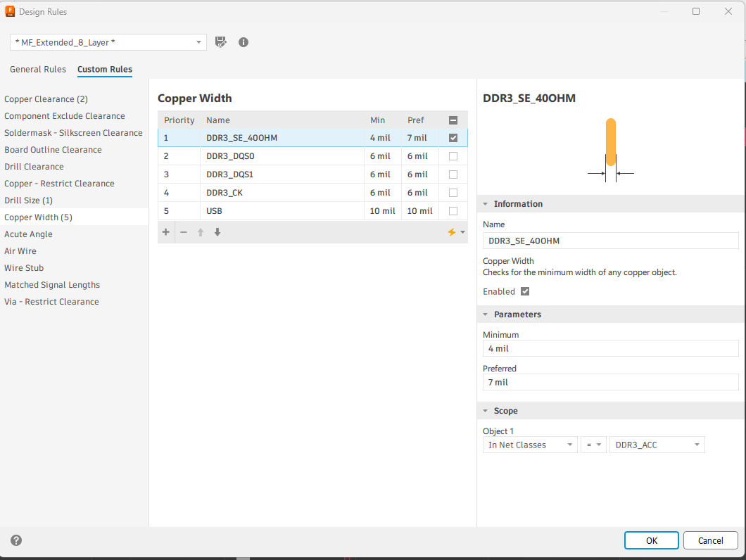Click the lightning bolt actions icon
The height and width of the screenshot is (560, 746).
tap(452, 232)
